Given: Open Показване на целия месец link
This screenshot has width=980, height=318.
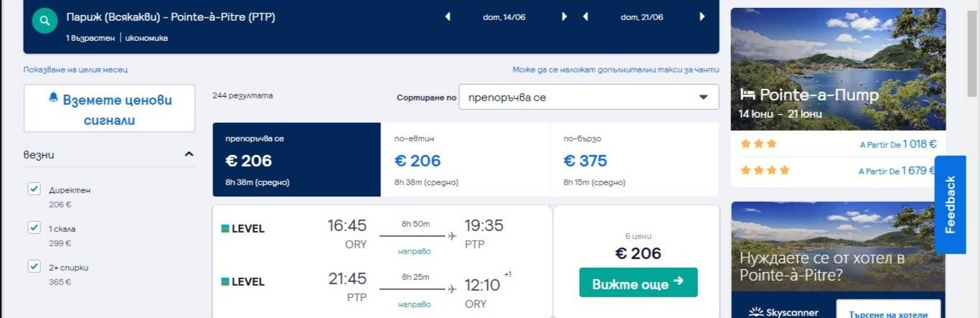Looking at the screenshot, I should (75, 70).
